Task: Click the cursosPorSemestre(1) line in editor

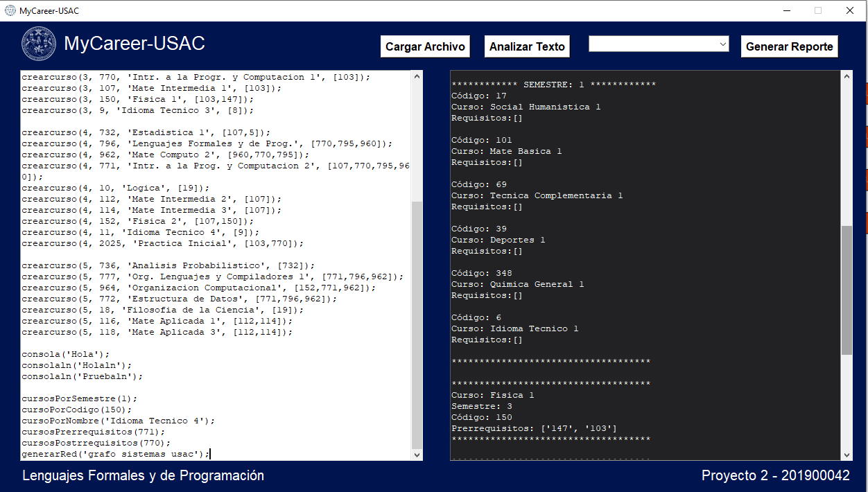Action: click(80, 398)
